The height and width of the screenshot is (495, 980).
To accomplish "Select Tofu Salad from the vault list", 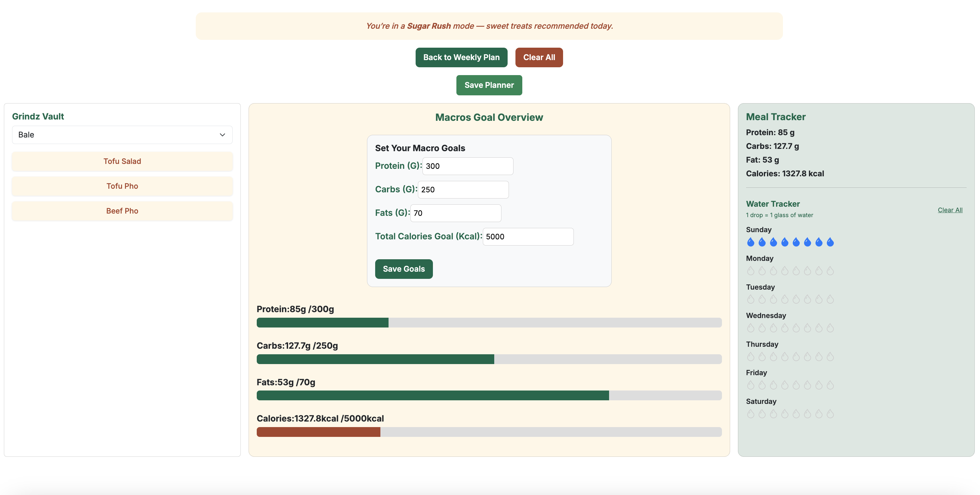I will pyautogui.click(x=122, y=161).
